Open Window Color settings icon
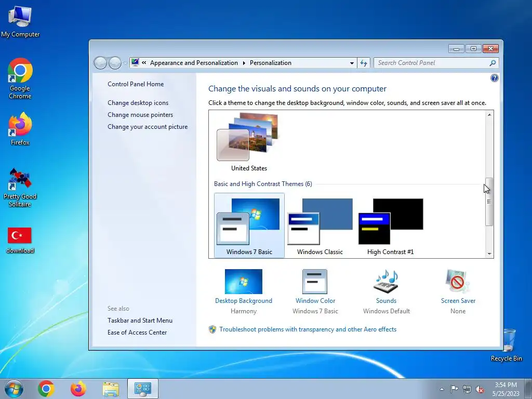 click(315, 282)
